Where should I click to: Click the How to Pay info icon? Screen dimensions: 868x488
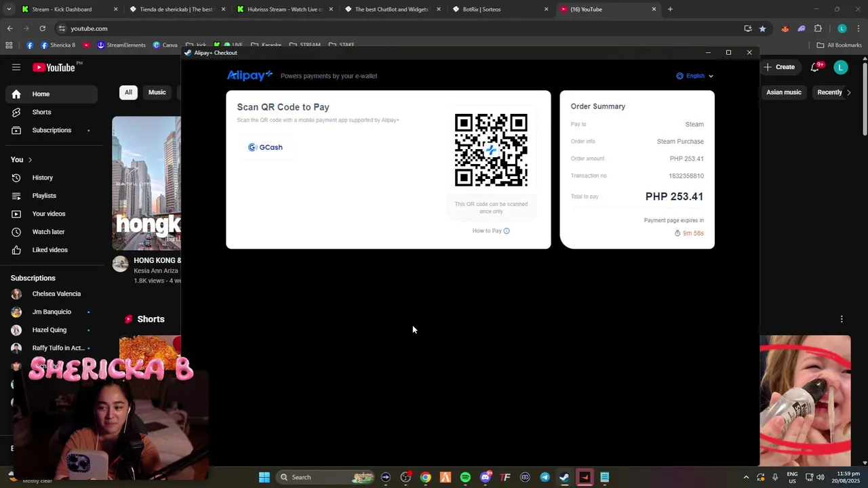click(507, 231)
